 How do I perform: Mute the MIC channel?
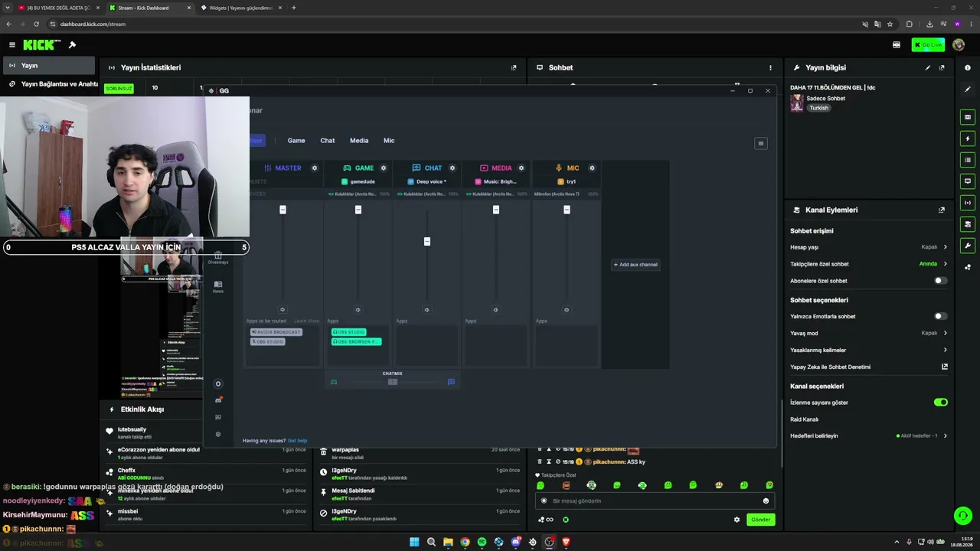(x=567, y=310)
